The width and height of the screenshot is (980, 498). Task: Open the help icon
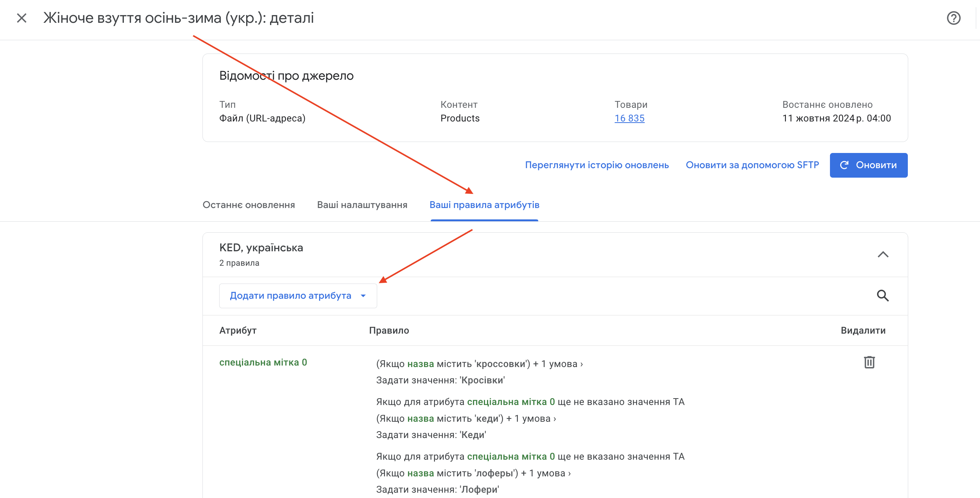point(953,18)
